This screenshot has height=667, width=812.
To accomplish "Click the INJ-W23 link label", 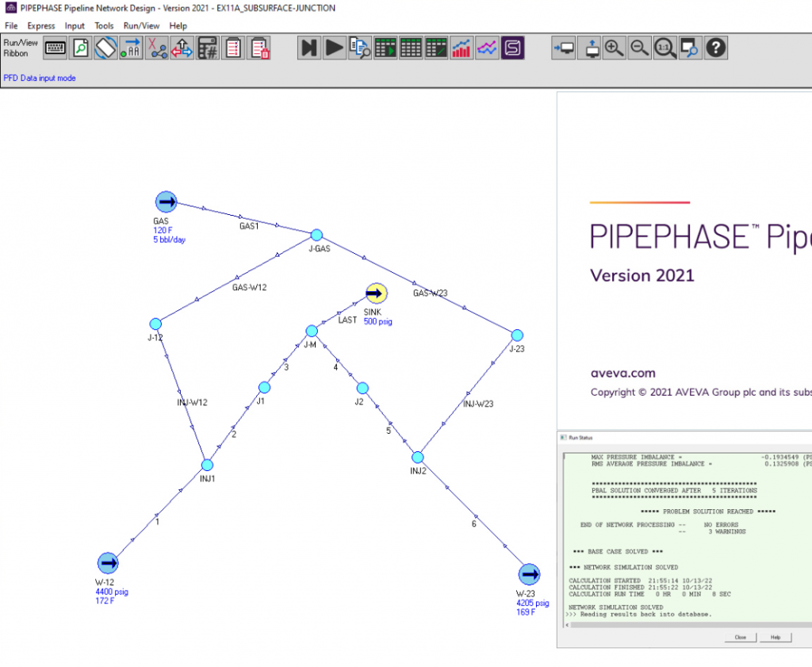I will (x=478, y=404).
